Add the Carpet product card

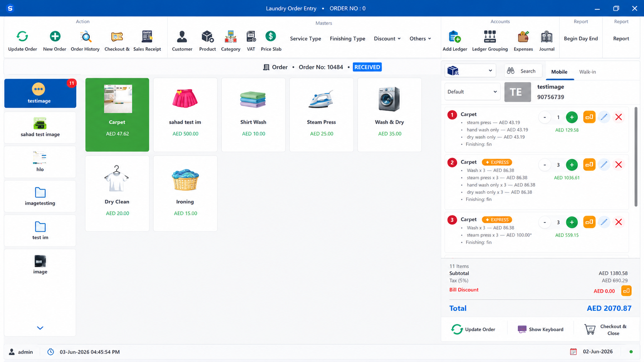117,115
